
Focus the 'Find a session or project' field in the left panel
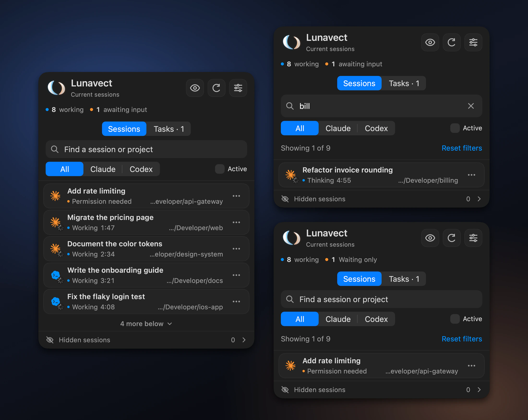[x=146, y=149]
